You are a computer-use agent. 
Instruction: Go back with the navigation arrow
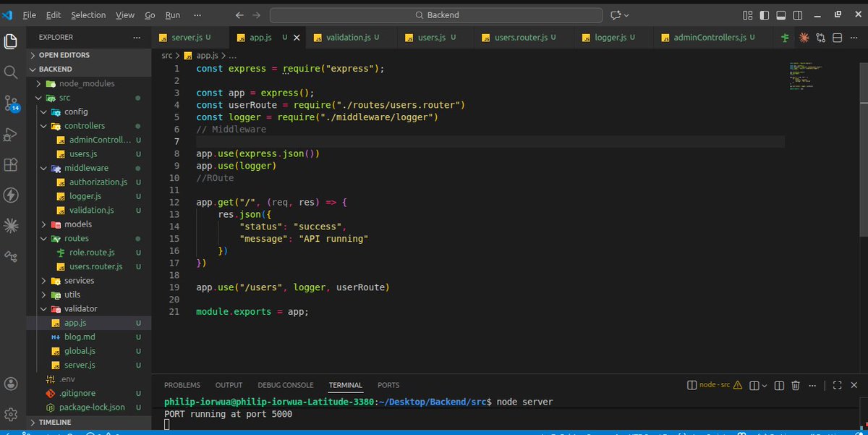[241, 14]
